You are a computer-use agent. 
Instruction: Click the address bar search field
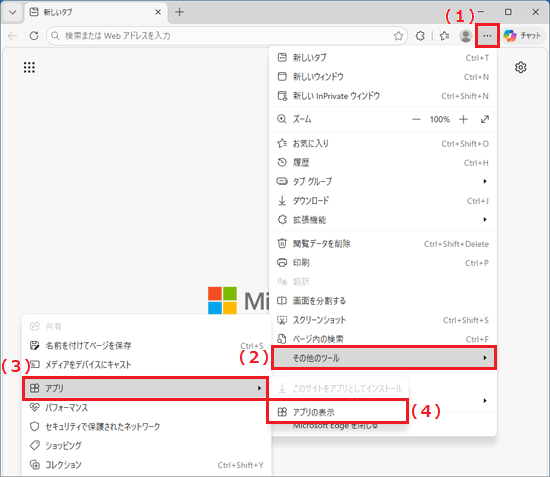(226, 36)
